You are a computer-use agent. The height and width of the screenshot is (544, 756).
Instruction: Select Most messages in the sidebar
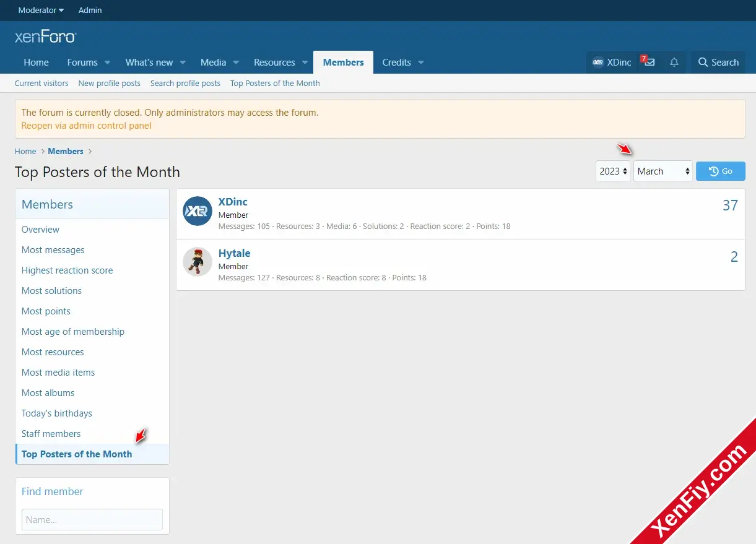click(x=92, y=249)
